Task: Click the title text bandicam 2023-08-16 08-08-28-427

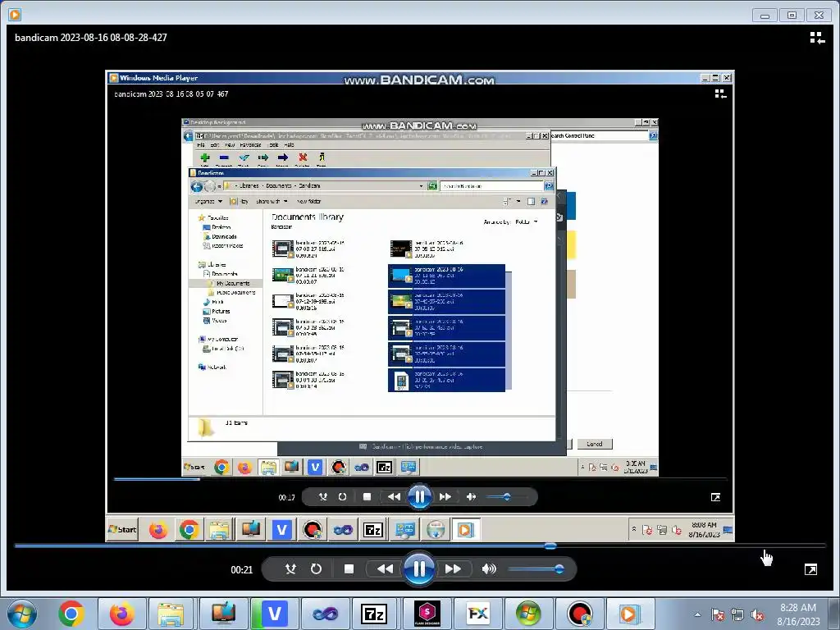Action: coord(91,38)
